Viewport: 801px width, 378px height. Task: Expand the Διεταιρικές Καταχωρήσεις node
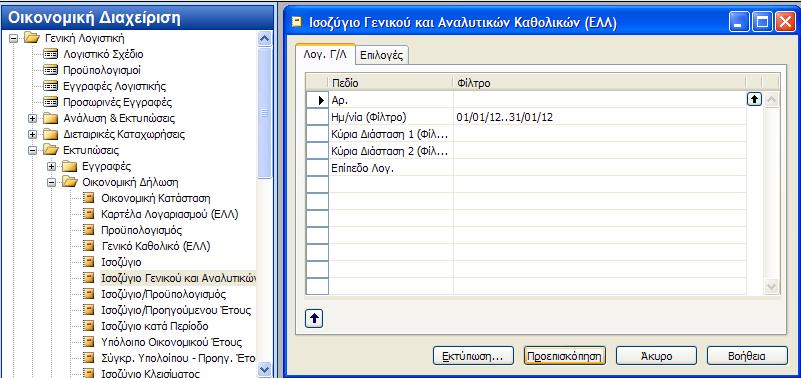(33, 134)
